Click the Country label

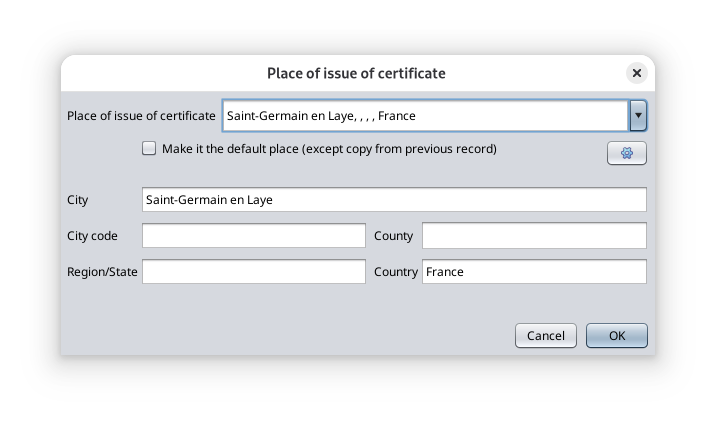click(x=396, y=272)
